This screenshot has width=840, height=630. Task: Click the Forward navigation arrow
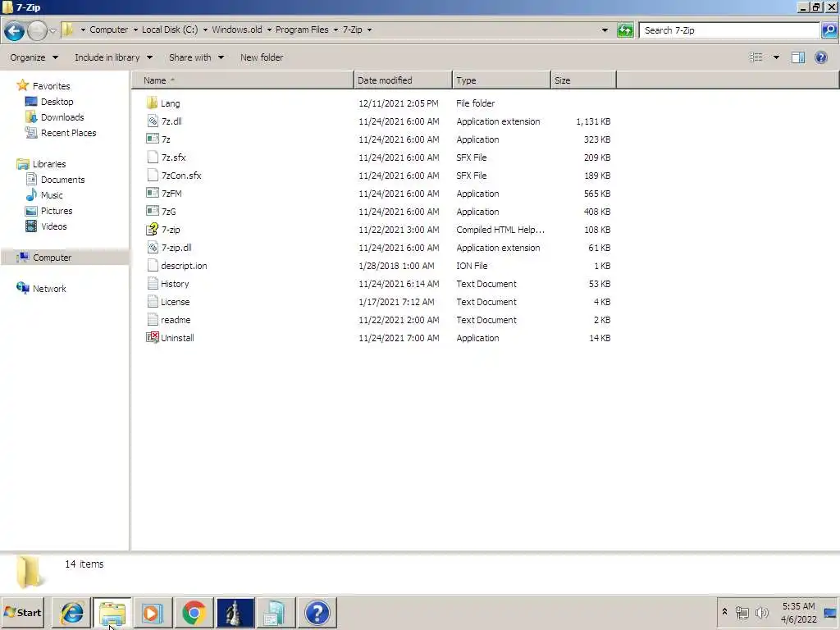(36, 30)
